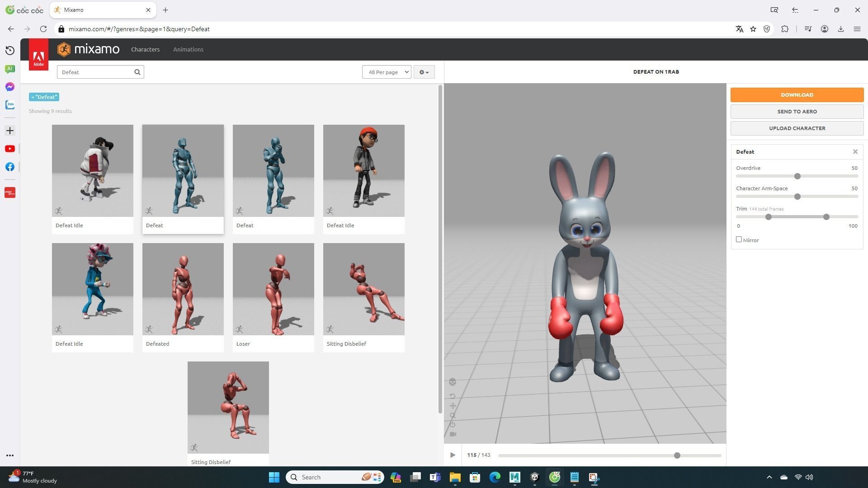
Task: Click the pan move arrows icon
Action: pos(453,406)
